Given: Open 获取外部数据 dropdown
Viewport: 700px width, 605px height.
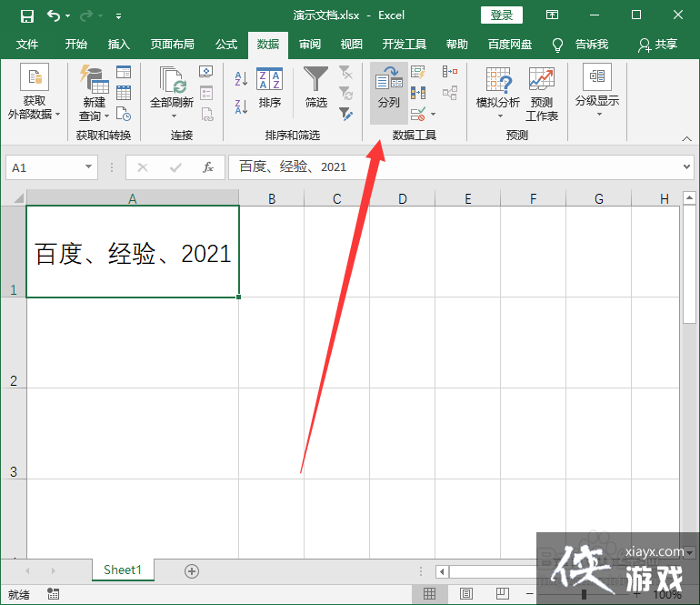Looking at the screenshot, I should click(34, 92).
